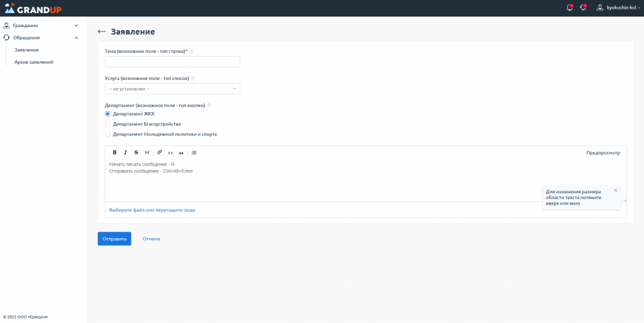Choose the Департамент Благоустройства option

[108, 124]
